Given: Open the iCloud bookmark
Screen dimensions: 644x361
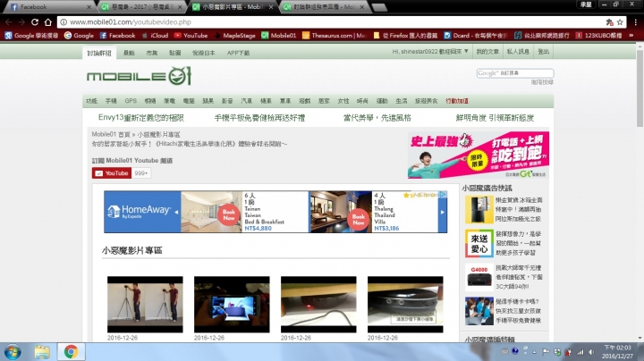Looking at the screenshot, I should click(x=155, y=35).
